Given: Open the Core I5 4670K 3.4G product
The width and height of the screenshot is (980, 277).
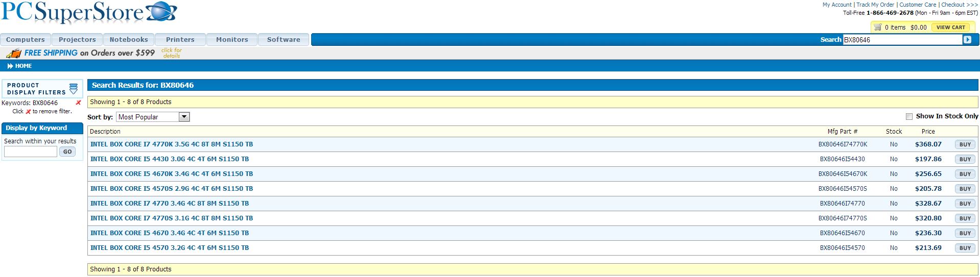Looking at the screenshot, I should click(172, 174).
